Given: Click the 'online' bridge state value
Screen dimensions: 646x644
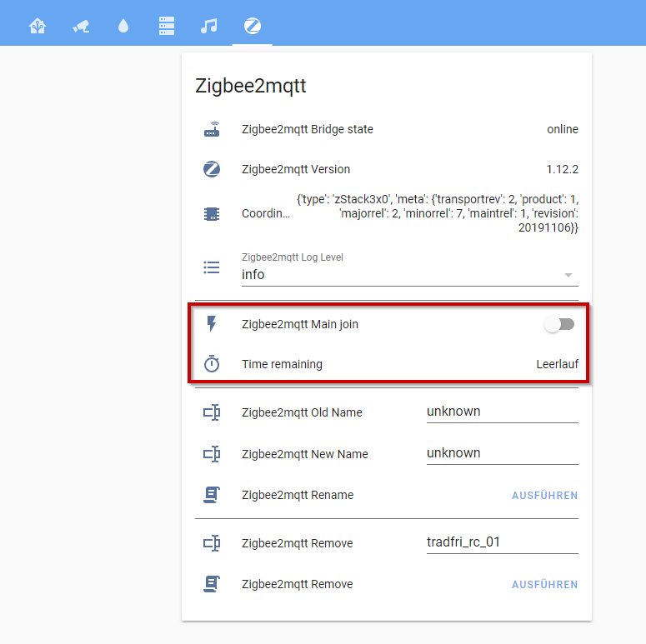Looking at the screenshot, I should [563, 129].
